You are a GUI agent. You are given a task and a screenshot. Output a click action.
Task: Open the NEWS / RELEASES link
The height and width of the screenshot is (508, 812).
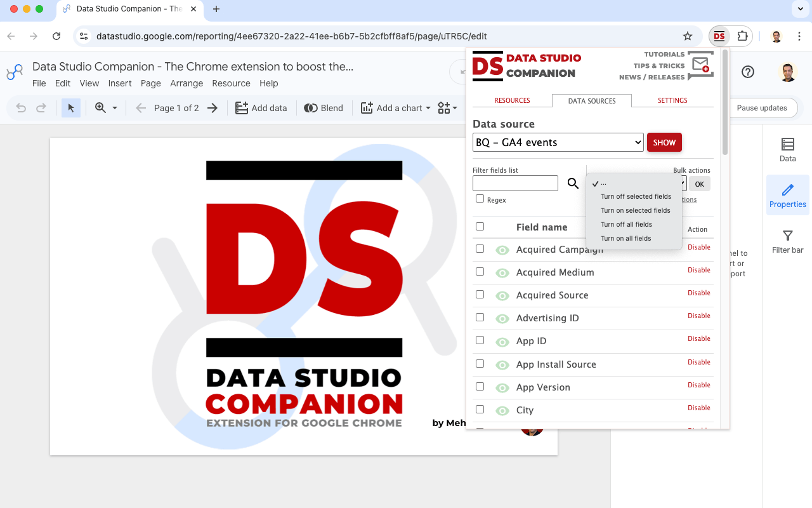pos(652,77)
